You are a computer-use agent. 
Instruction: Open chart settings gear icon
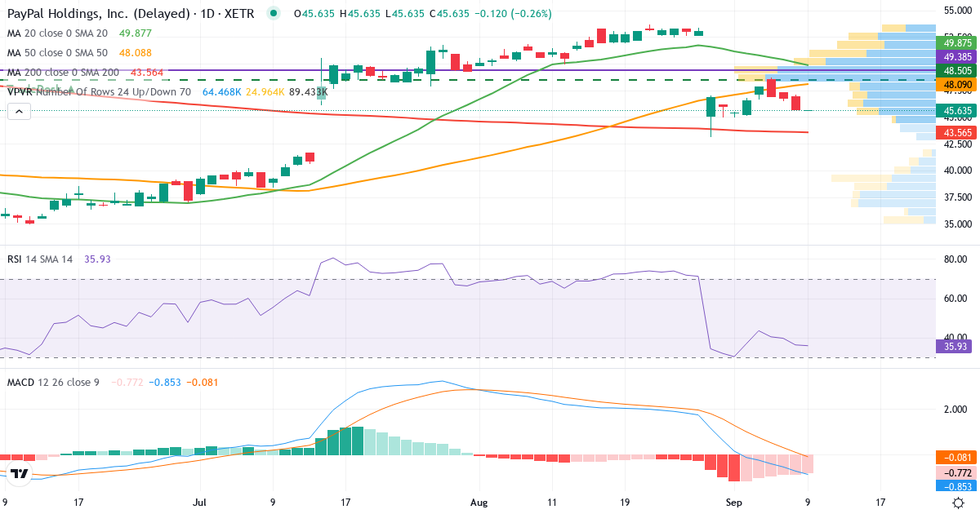coord(958,503)
